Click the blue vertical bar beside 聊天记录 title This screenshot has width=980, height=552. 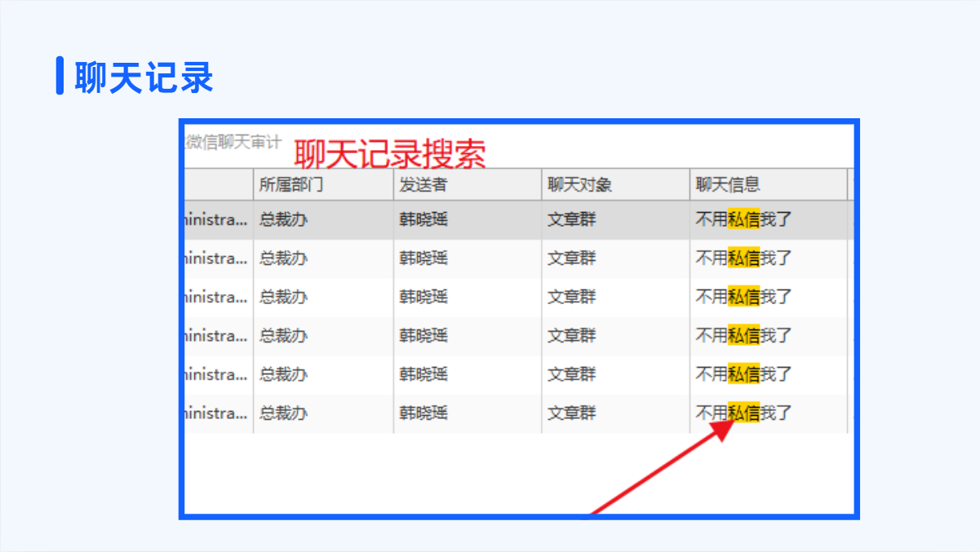[x=60, y=76]
